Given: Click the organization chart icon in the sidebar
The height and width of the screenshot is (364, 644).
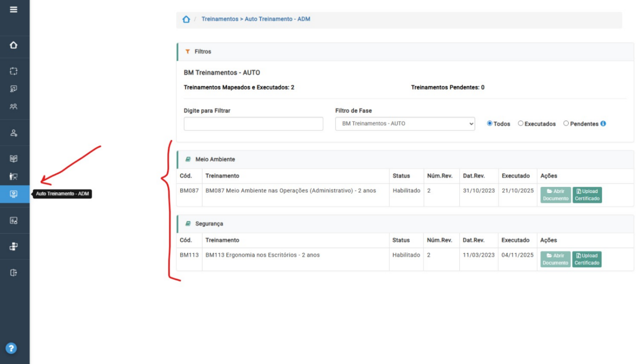Looking at the screenshot, I should pyautogui.click(x=13, y=246).
